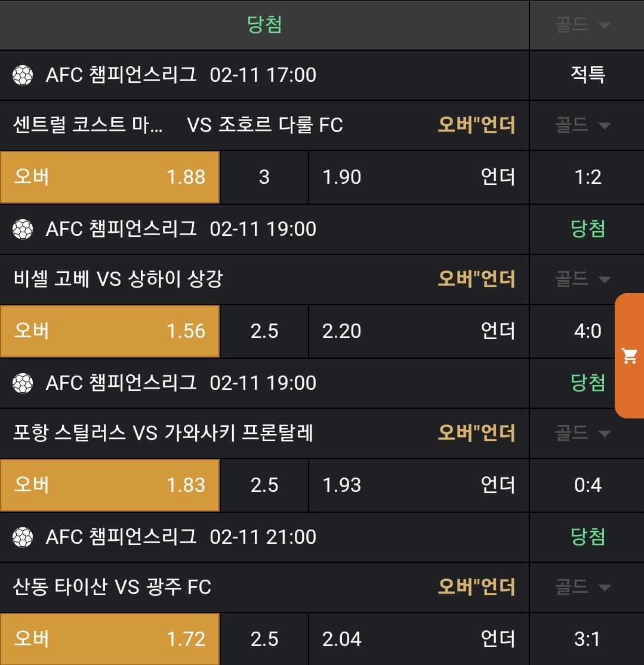Click soccer ball icon for 21:00 match
The image size is (644, 665).
tap(23, 537)
